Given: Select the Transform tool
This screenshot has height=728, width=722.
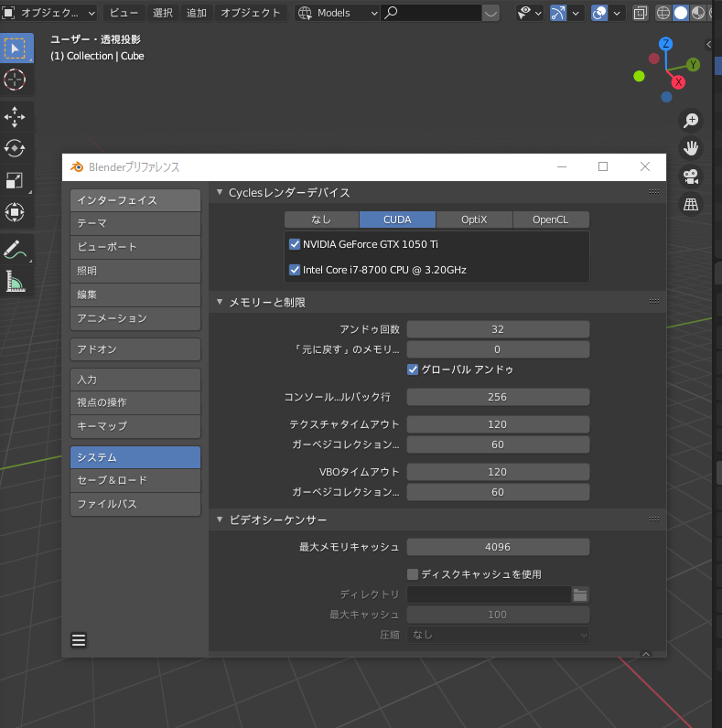Looking at the screenshot, I should point(15,213).
